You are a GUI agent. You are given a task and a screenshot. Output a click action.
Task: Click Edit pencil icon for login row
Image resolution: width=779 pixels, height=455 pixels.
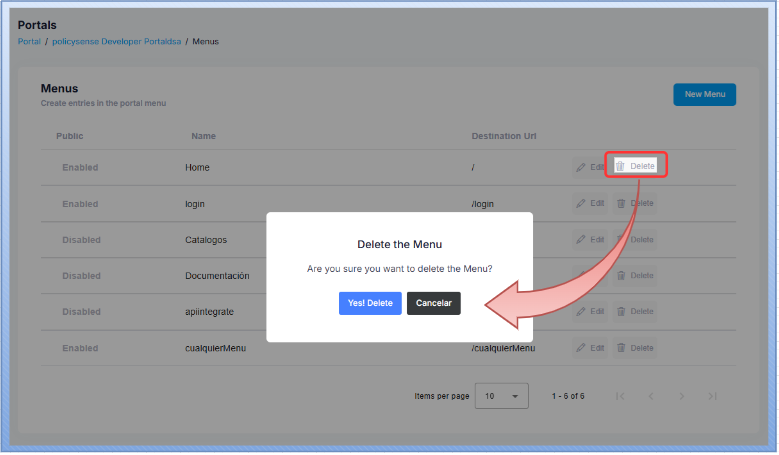581,203
